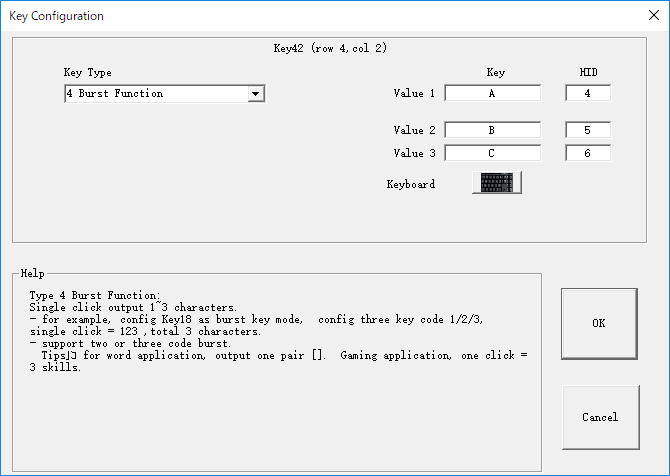Select the Value 1 HID field
The height and width of the screenshot is (476, 670).
click(588, 93)
